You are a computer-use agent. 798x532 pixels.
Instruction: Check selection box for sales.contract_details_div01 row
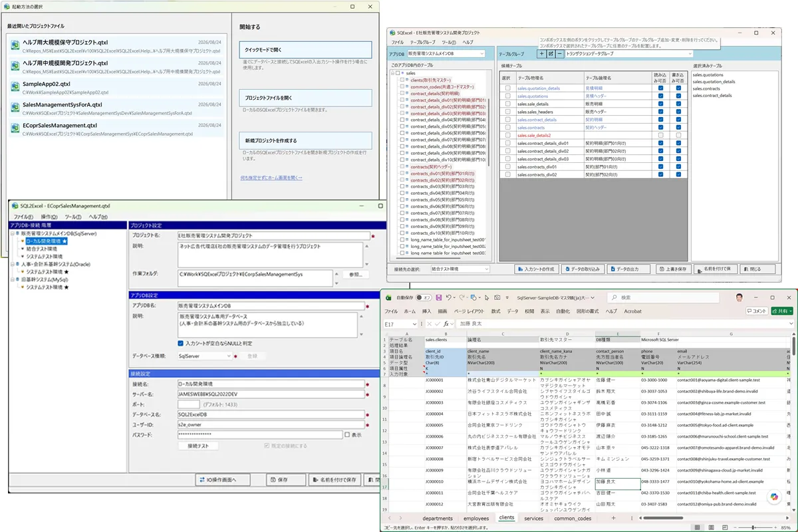tap(507, 143)
